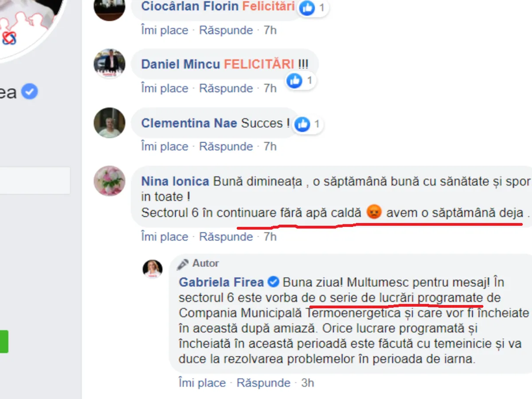Click the 3h timestamp on Gabriela Firea's reply
The height and width of the screenshot is (399, 532).
click(x=308, y=383)
